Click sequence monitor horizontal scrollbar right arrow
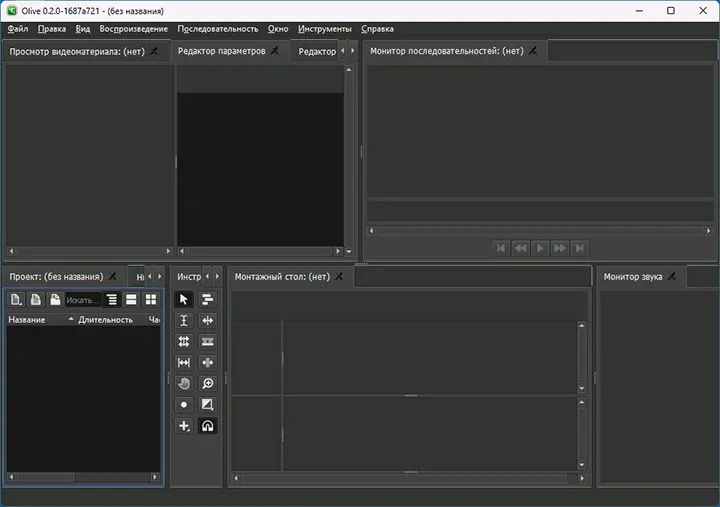This screenshot has width=720, height=507. coord(709,231)
